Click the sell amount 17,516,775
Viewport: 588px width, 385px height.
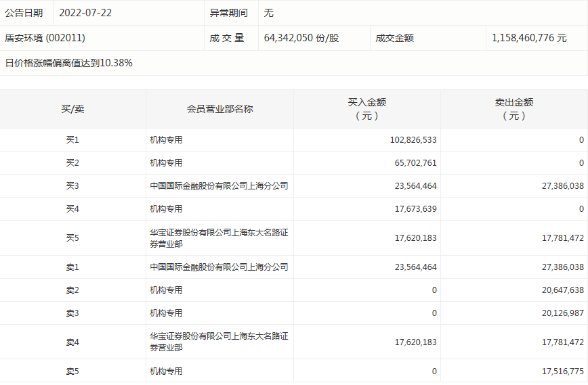[x=563, y=371]
